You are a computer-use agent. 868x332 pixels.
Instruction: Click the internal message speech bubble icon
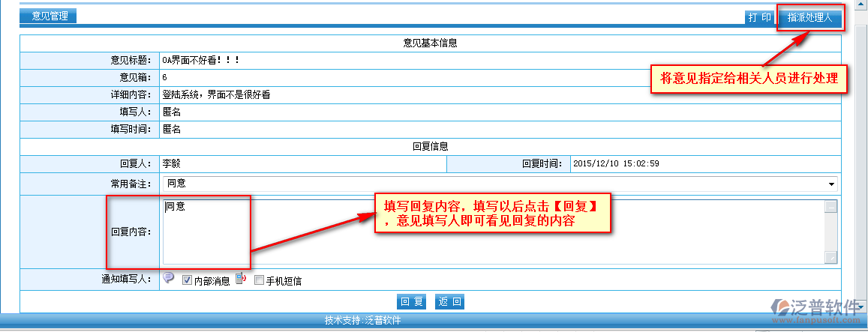[169, 279]
